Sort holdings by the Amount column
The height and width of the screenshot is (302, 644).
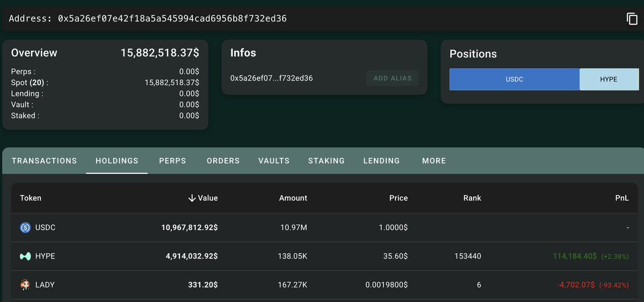coord(293,198)
